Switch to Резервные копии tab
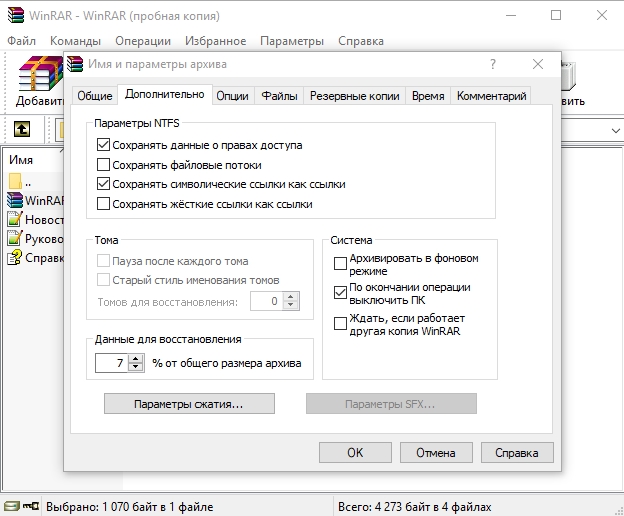624x516 pixels. coord(355,96)
